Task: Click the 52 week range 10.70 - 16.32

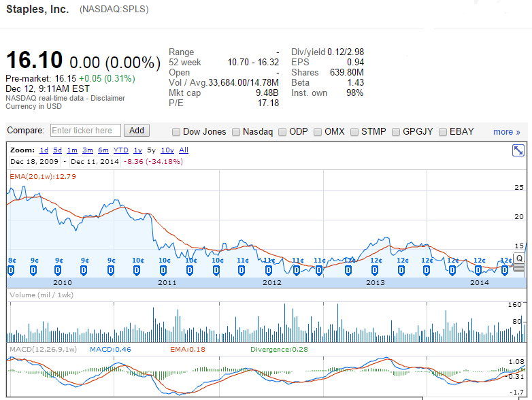Action: tap(253, 63)
